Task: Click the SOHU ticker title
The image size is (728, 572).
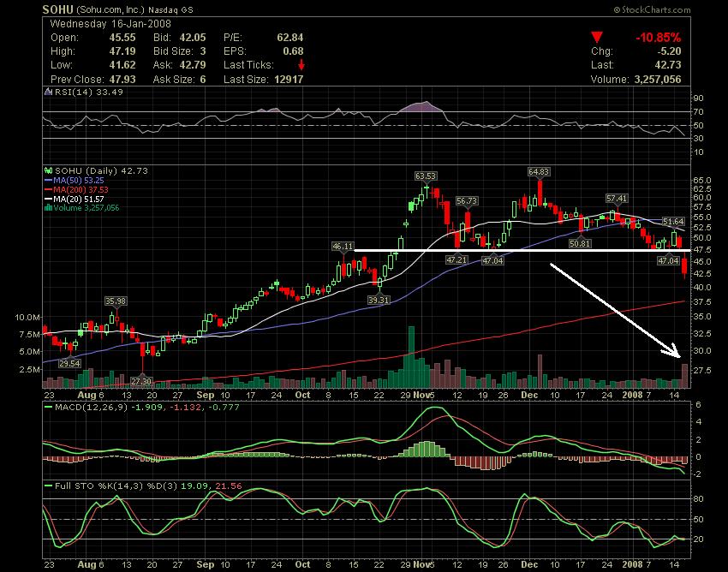Action: (57, 9)
